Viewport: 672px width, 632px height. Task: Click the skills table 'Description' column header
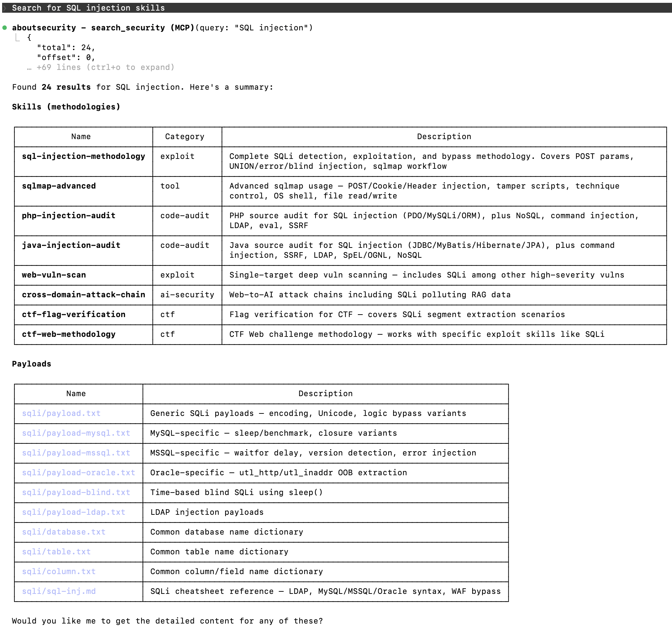tap(444, 136)
